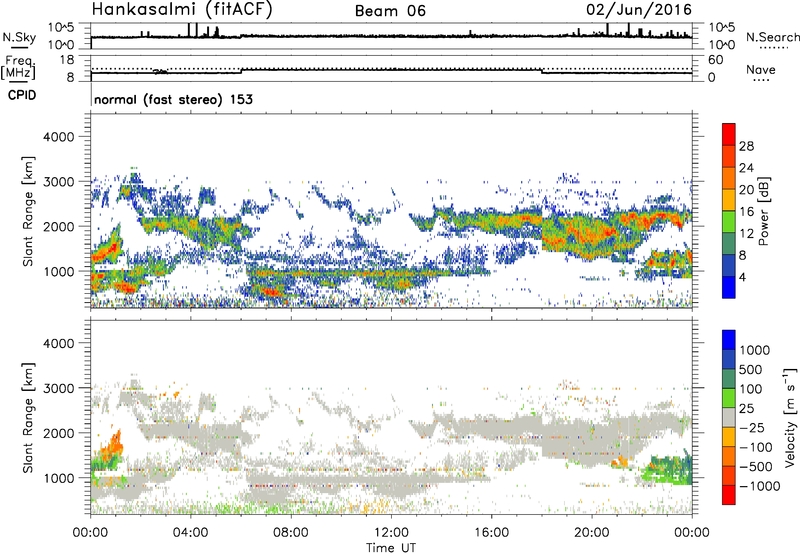Click the 'N.Sky' legend label

coord(19,37)
